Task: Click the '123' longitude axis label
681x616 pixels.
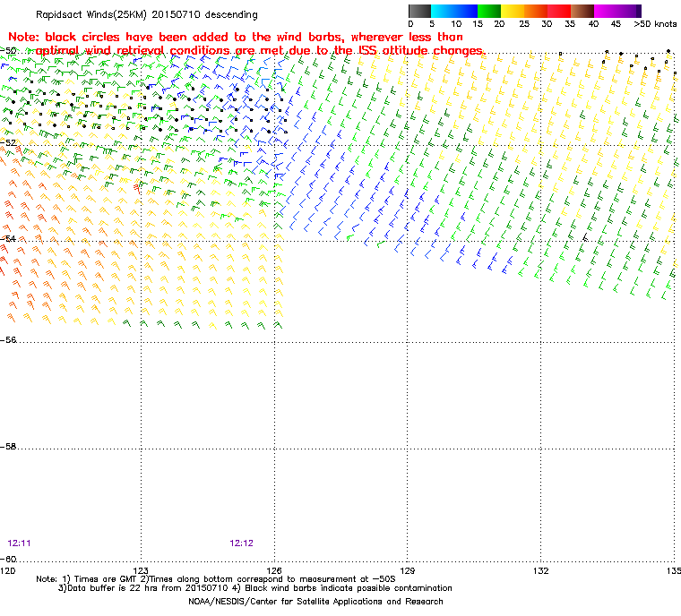Action: (141, 570)
